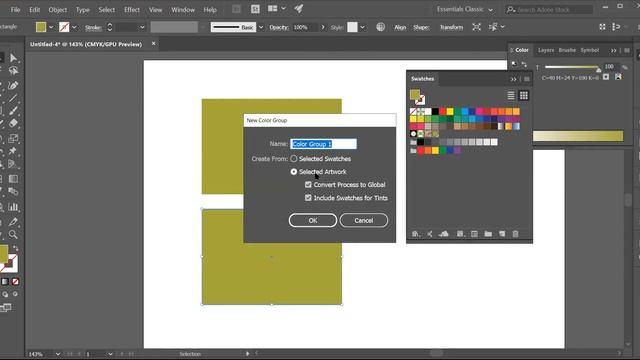Open Show Swatch Kinds menu icon
This screenshot has width=640, height=360.
460,234
